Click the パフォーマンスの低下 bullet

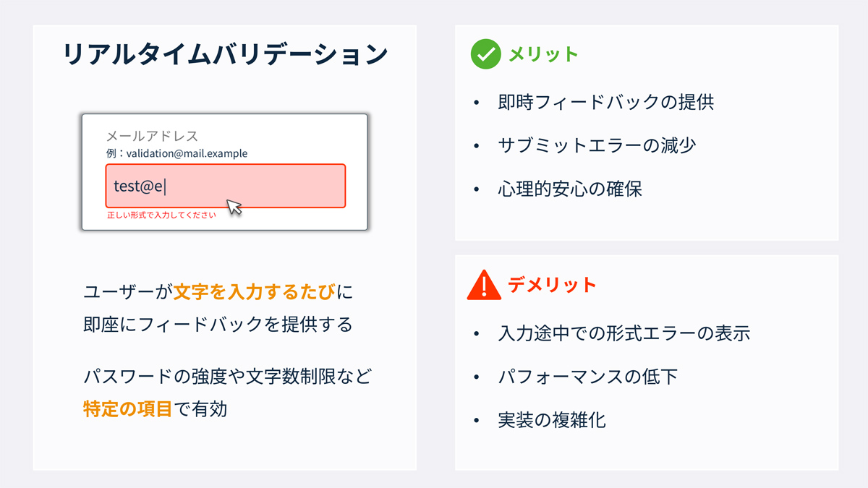point(587,377)
